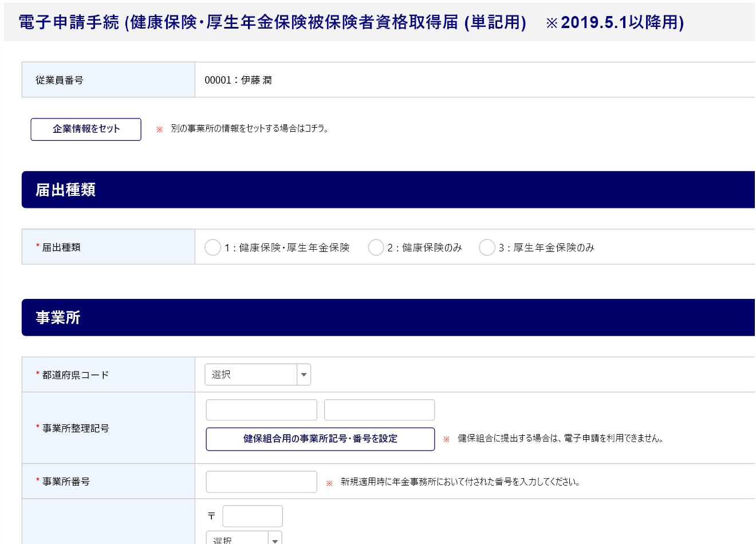Click the 事業所 section header

388,317
